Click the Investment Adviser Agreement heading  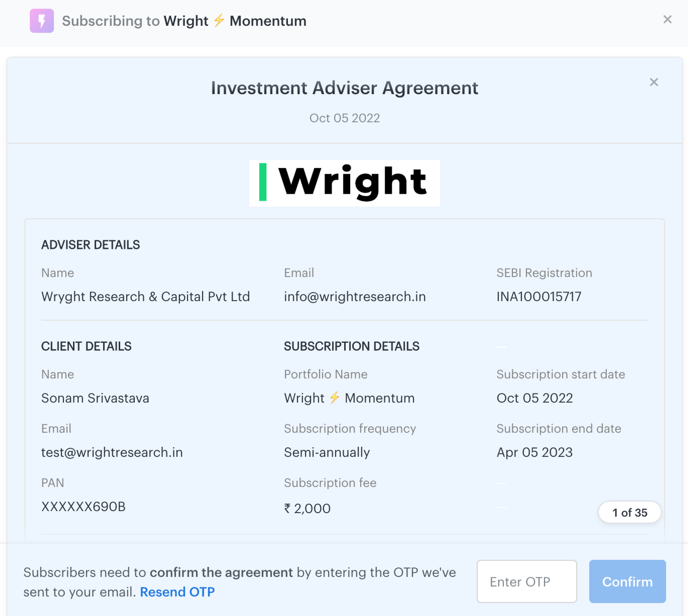(x=344, y=88)
